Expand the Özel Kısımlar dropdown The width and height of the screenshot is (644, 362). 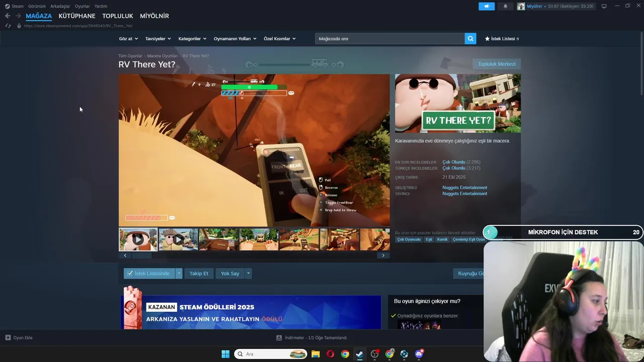280,39
